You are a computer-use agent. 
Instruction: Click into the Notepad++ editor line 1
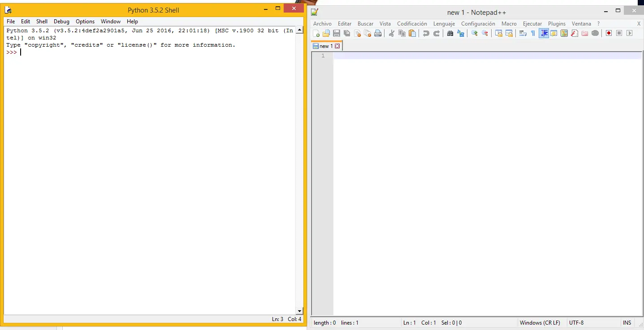point(487,56)
